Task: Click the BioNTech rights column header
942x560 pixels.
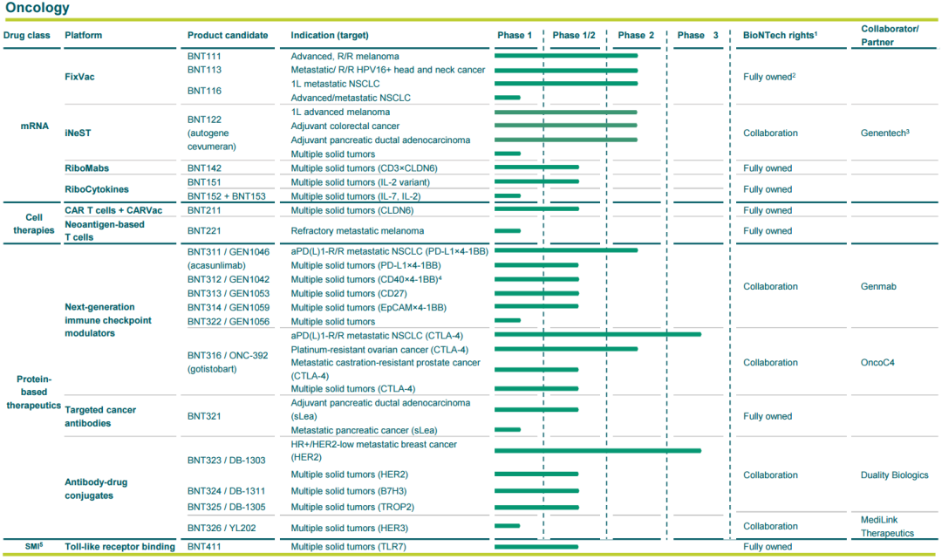Action: 779,36
